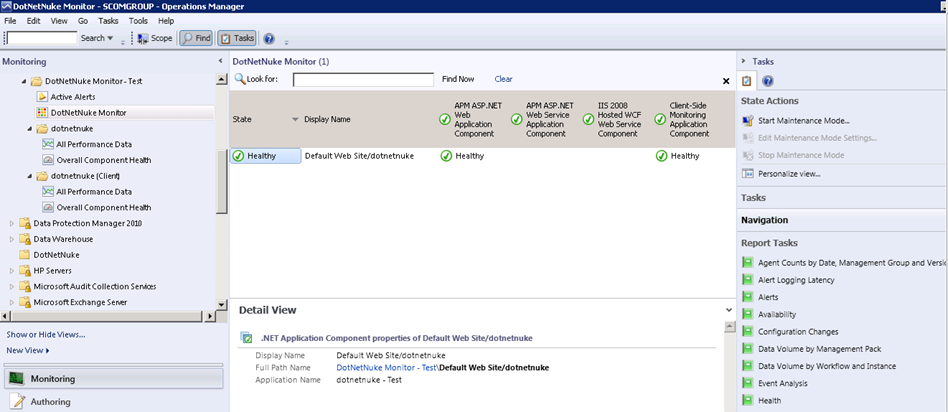Open the Search dropdown arrow

(110, 38)
